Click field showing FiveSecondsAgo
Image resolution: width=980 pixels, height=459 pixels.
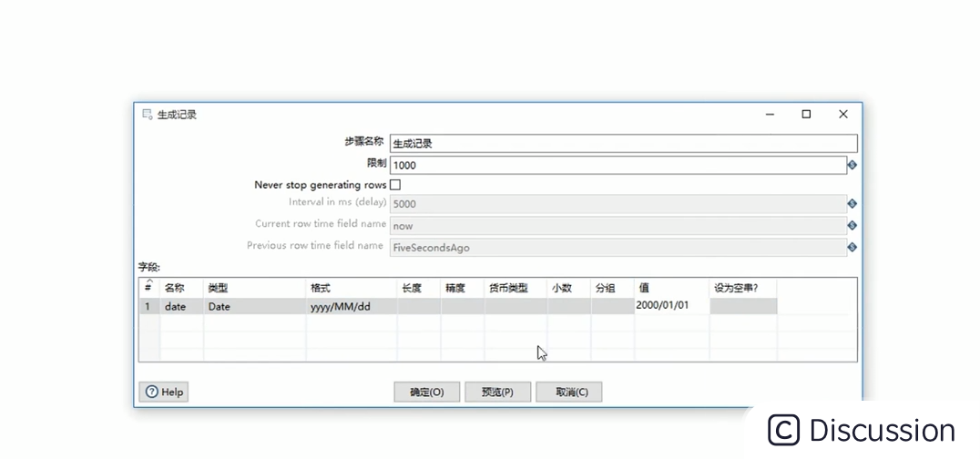click(x=618, y=247)
